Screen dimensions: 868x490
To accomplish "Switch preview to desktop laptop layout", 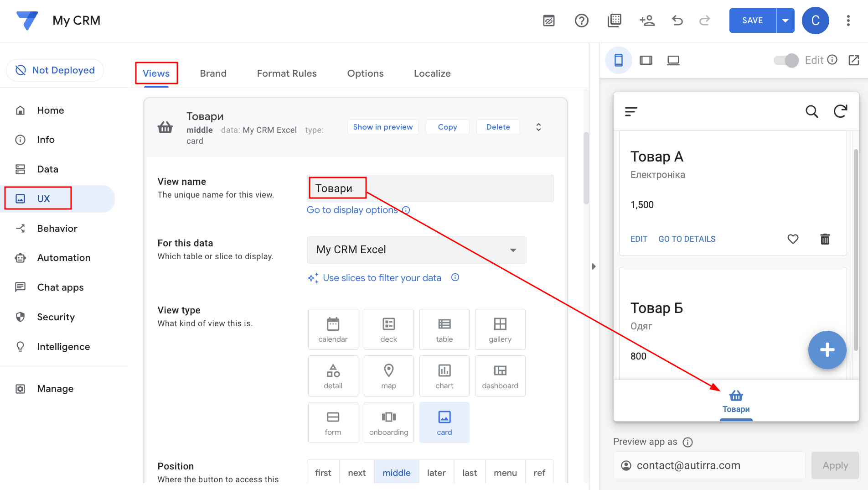I will click(673, 60).
